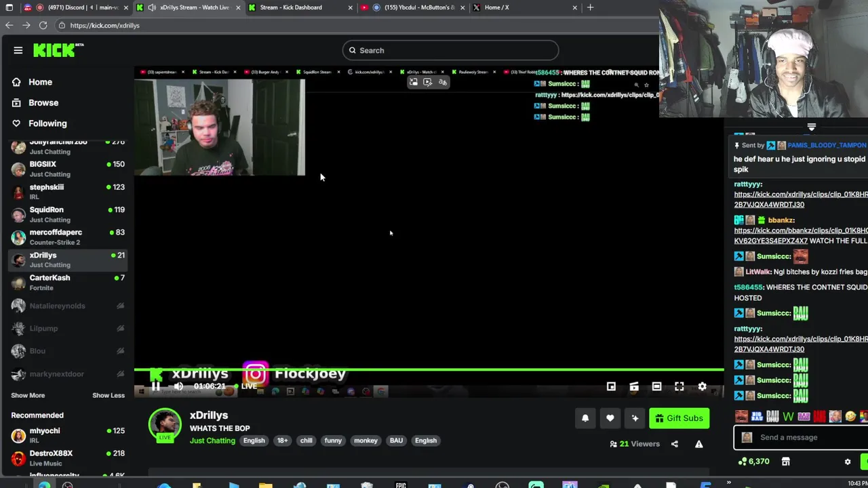Pause the stream playback

tap(156, 386)
